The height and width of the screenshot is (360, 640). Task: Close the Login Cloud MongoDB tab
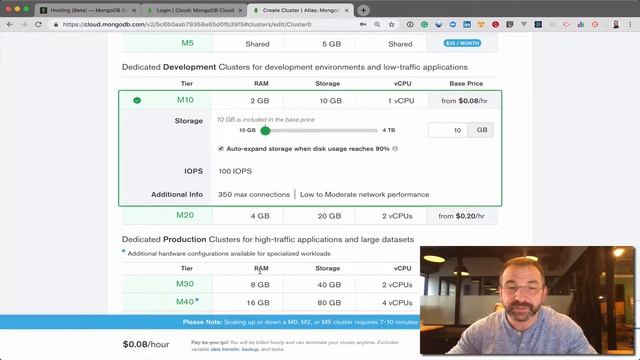pos(240,10)
